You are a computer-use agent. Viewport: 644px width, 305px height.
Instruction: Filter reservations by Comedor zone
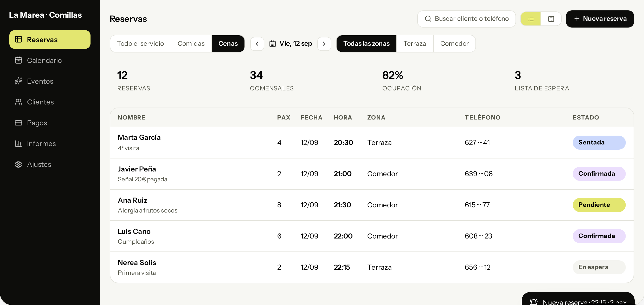coord(454,43)
